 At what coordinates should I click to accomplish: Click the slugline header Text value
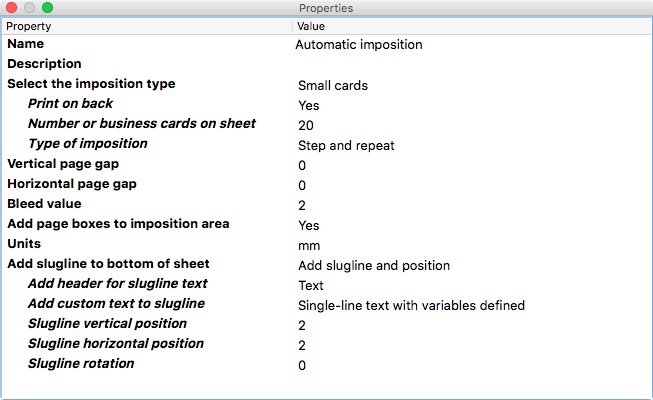(311, 285)
